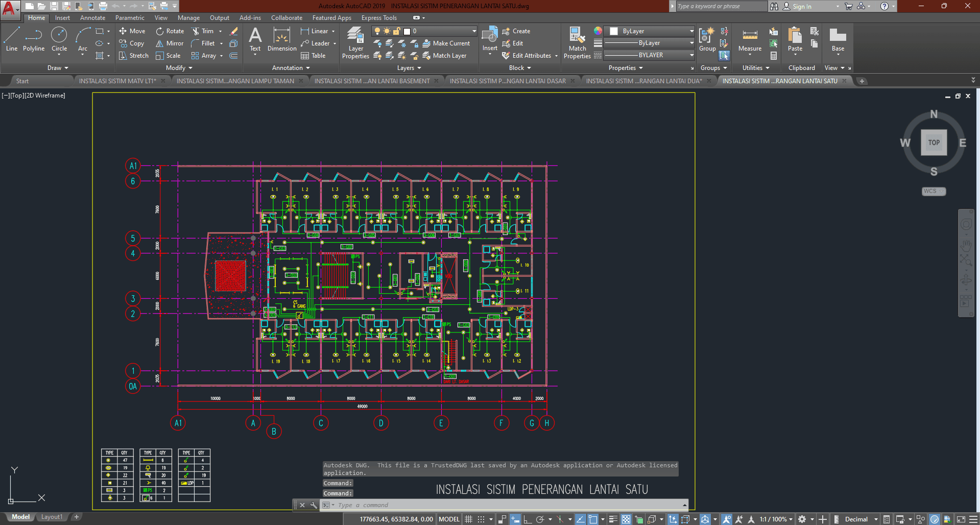Toggle snap mode in status bar
The width and height of the screenshot is (980, 525).
pyautogui.click(x=481, y=519)
